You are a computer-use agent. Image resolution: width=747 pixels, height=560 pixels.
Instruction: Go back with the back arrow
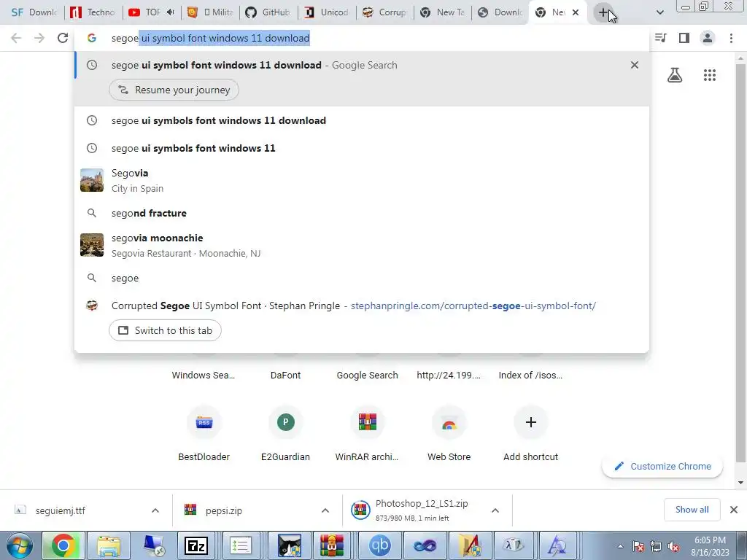pos(16,38)
